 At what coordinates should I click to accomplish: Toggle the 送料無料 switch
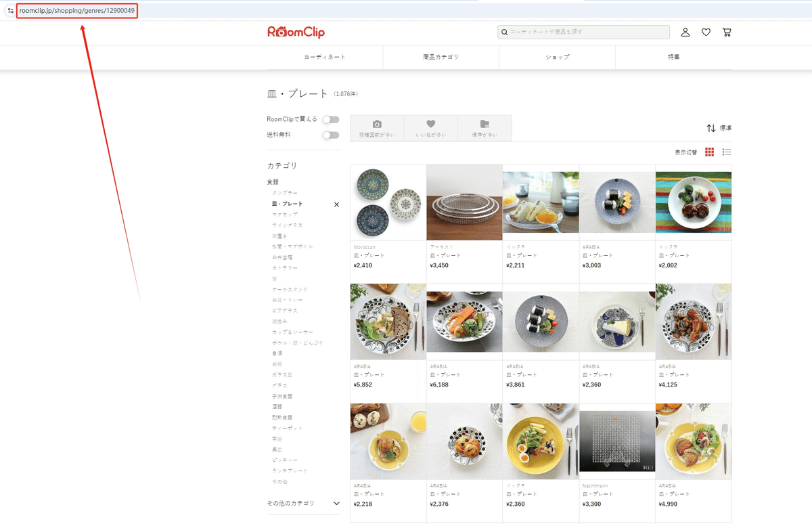pos(330,135)
